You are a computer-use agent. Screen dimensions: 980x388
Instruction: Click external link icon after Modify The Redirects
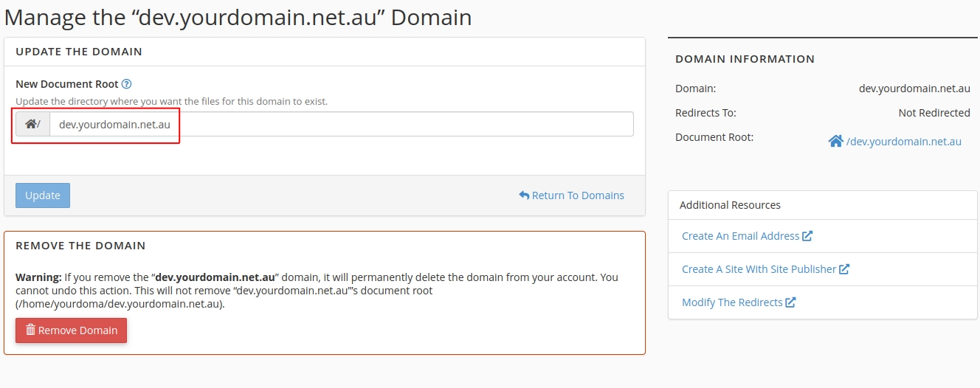[790, 302]
